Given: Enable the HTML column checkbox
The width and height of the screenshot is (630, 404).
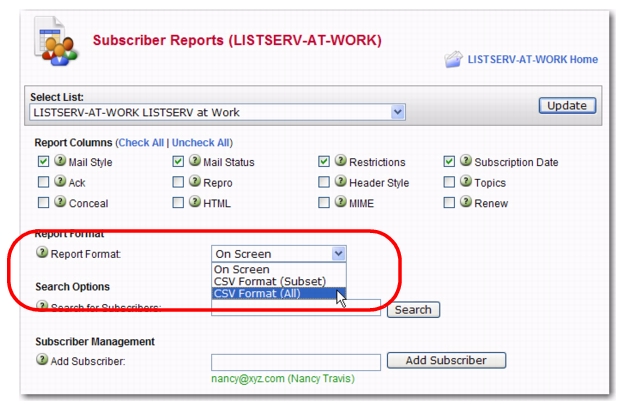Looking at the screenshot, I should [179, 203].
